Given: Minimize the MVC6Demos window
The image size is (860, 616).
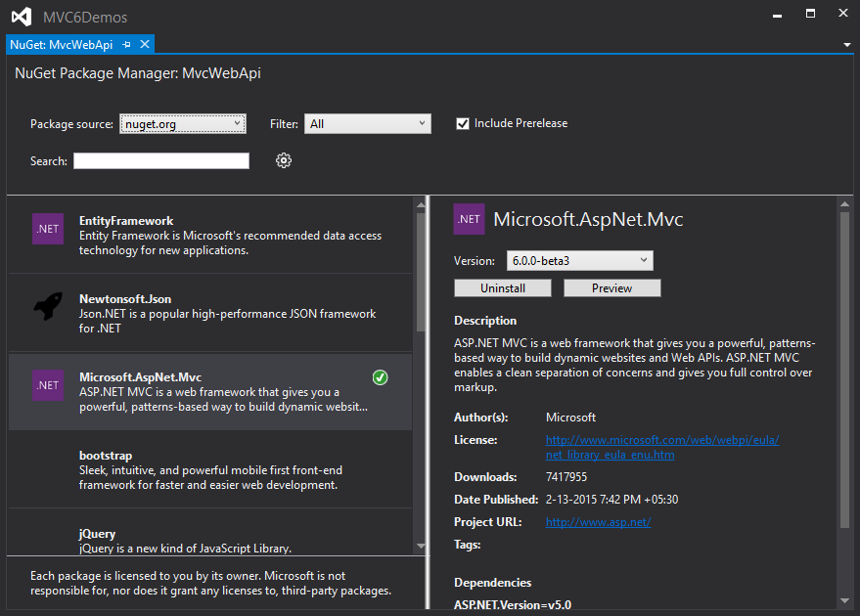Looking at the screenshot, I should (x=777, y=15).
